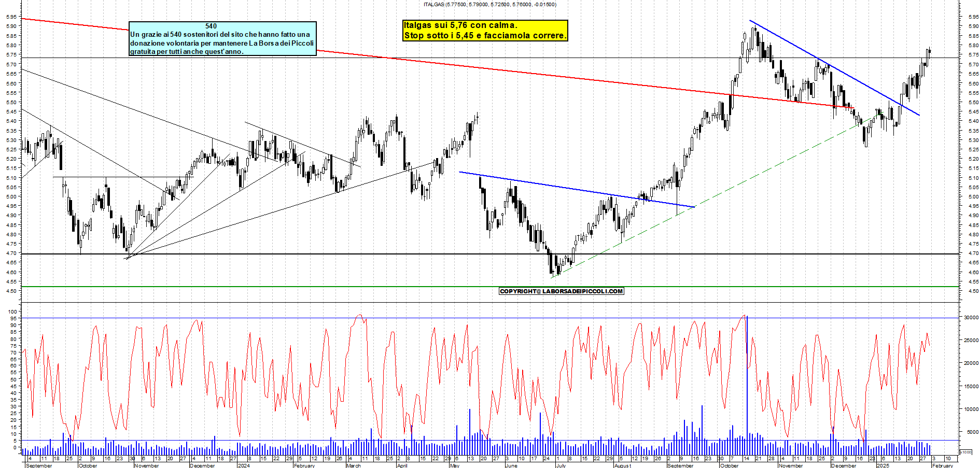Click the '5000' volume scale label
This screenshot has width=980, height=468.
click(x=973, y=432)
